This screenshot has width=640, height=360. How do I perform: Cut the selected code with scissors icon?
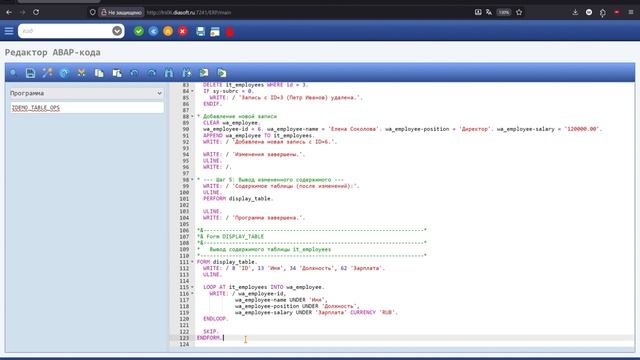pyautogui.click(x=82, y=73)
